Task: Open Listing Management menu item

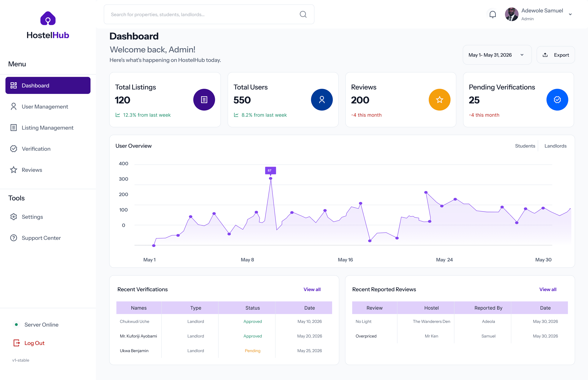Action: tap(48, 128)
